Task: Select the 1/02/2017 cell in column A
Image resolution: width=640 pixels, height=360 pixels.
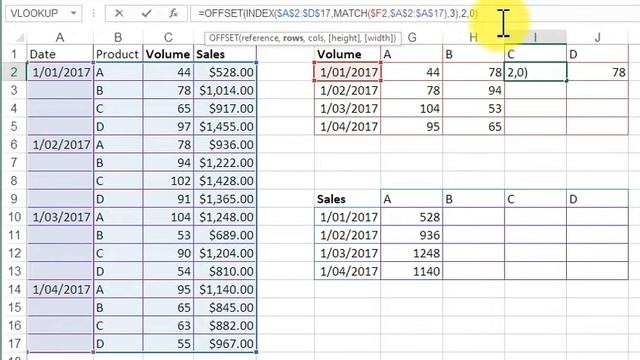Action: (60, 144)
